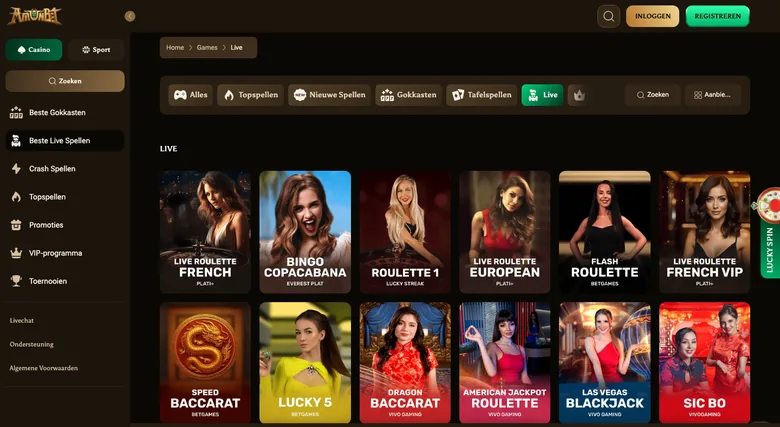
Task: Open the Flash Roulette game
Action: coord(604,232)
